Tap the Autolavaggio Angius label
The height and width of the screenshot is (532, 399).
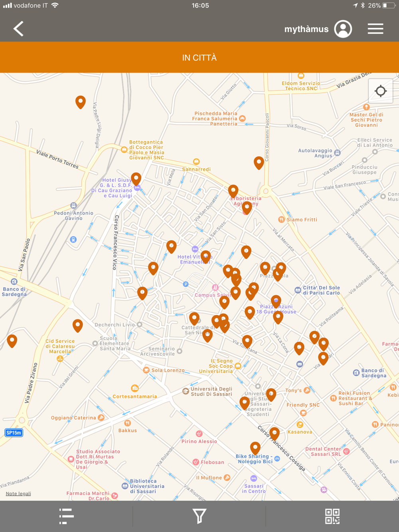[x=315, y=153]
